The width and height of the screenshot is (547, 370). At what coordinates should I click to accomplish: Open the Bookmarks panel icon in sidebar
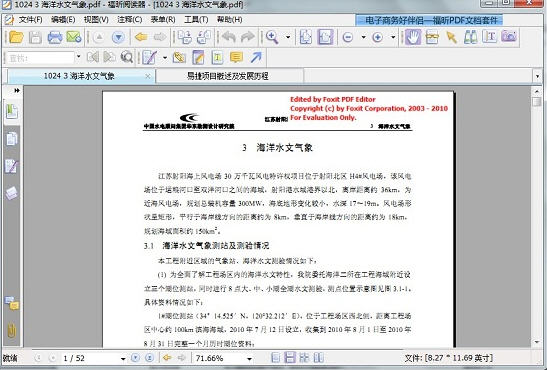pyautogui.click(x=12, y=112)
